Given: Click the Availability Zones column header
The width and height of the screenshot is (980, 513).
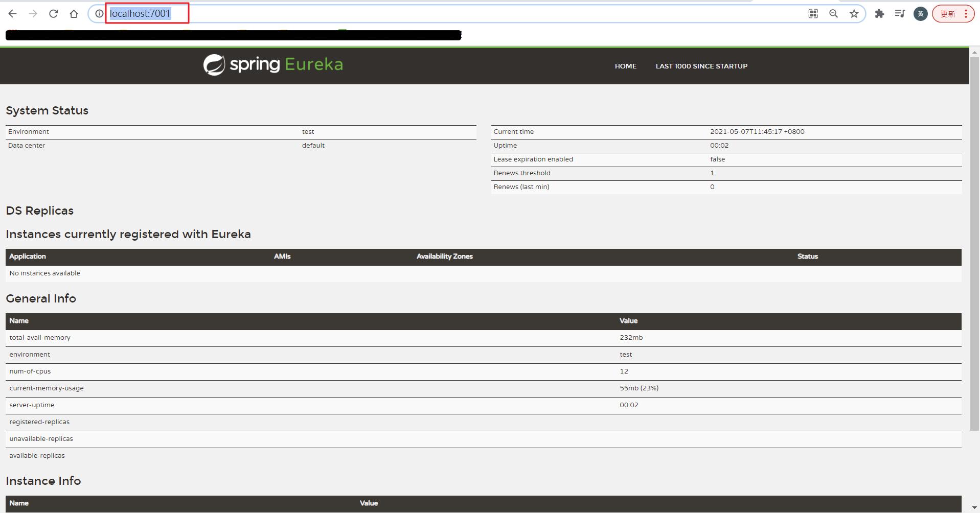Looking at the screenshot, I should (444, 256).
